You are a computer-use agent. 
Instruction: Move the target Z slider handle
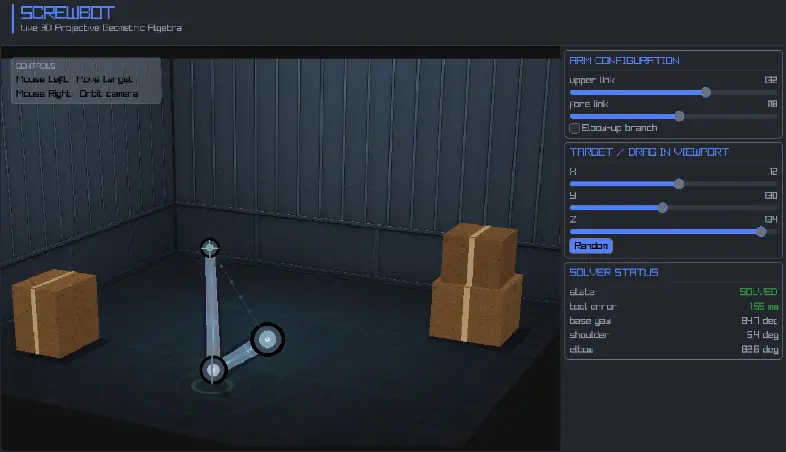761,232
